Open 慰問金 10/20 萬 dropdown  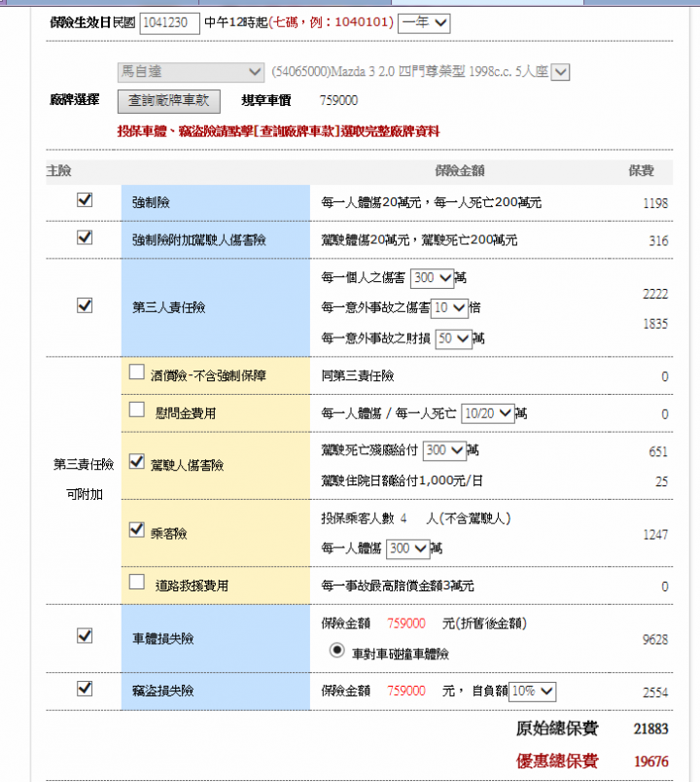(488, 413)
